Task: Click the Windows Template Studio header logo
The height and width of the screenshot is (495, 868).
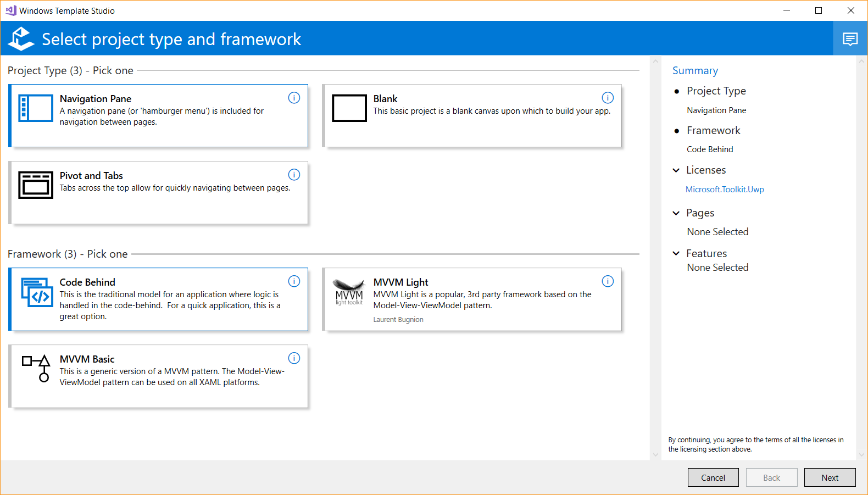Action: pyautogui.click(x=21, y=39)
